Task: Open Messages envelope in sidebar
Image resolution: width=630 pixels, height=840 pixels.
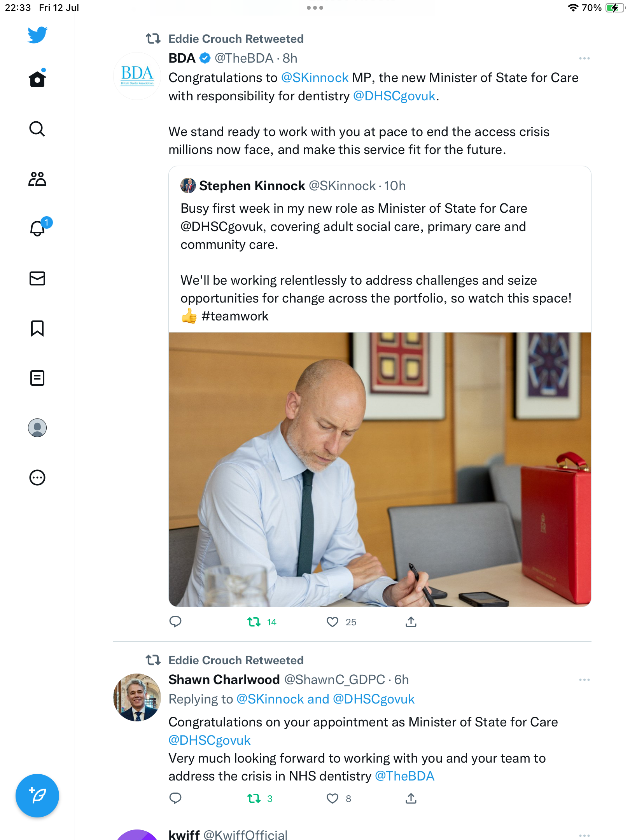Action: pyautogui.click(x=37, y=278)
